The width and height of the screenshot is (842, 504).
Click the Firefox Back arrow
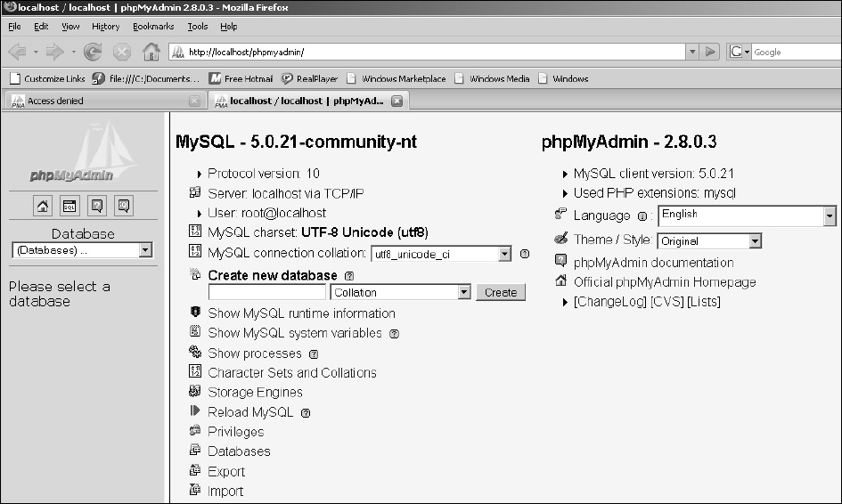[18, 52]
